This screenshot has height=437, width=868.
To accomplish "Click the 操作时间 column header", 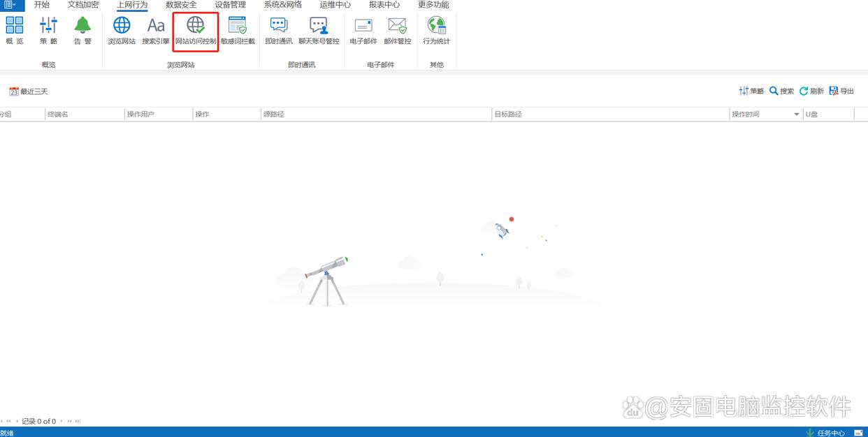I will pos(766,114).
